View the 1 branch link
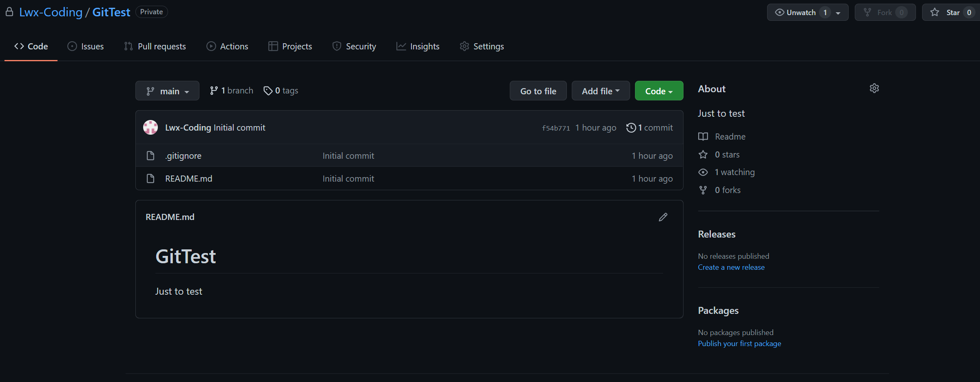The height and width of the screenshot is (382, 980). (x=231, y=91)
